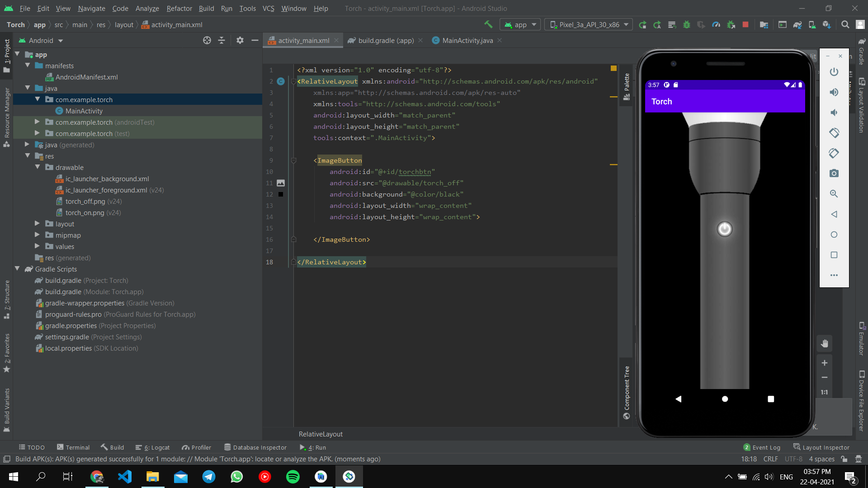
Task: Zoom in on the emulator with plus control
Action: [825, 362]
